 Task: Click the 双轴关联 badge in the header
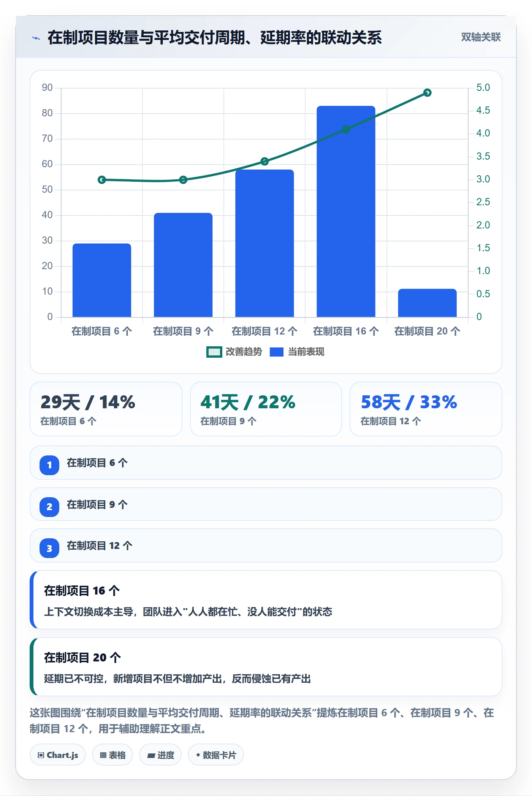[481, 37]
